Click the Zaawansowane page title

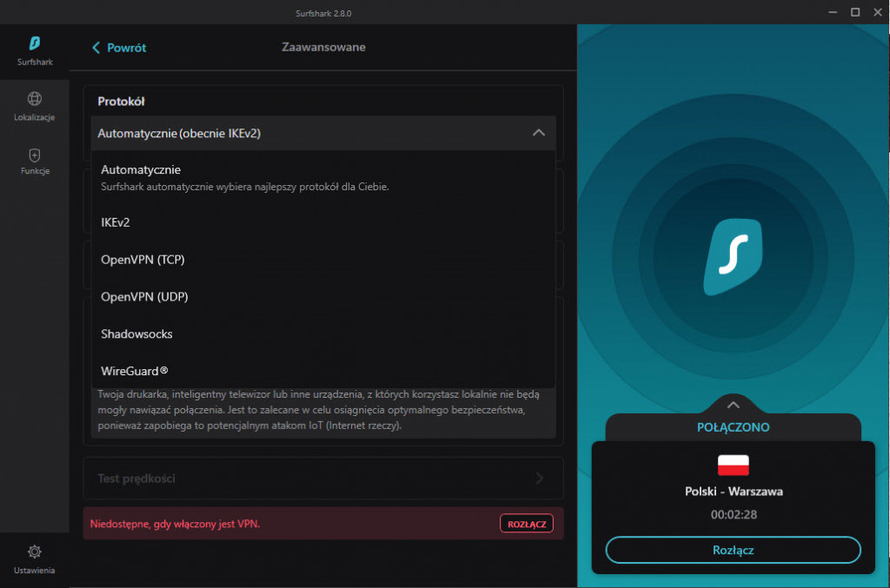pos(323,47)
